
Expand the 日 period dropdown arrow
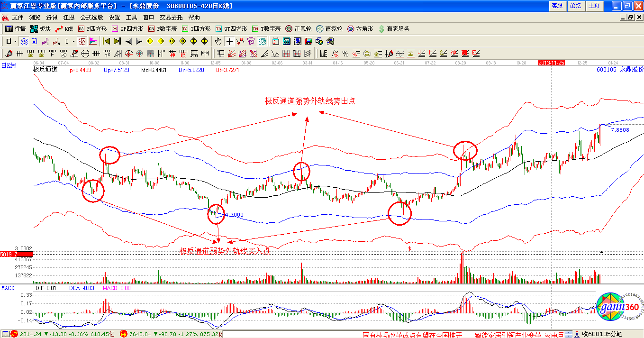[x=15, y=41]
